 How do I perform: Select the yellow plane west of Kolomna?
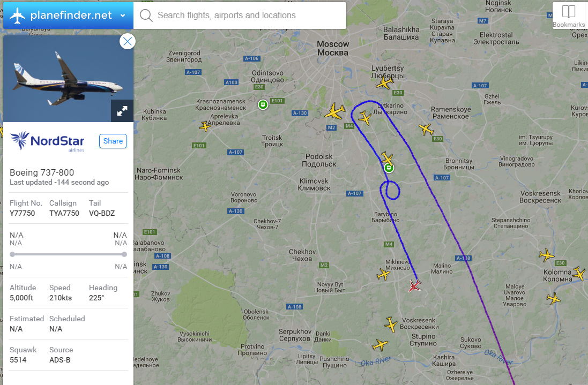(546, 255)
